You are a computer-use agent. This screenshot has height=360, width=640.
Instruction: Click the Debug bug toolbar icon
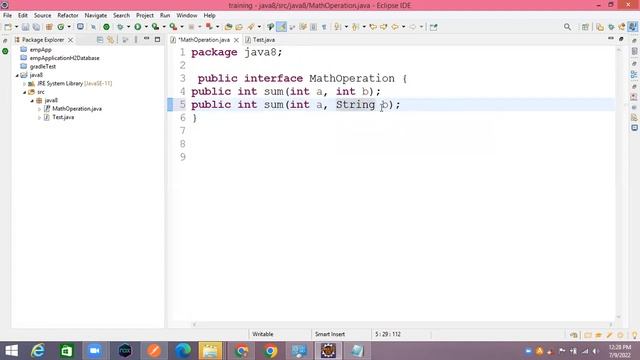120,27
